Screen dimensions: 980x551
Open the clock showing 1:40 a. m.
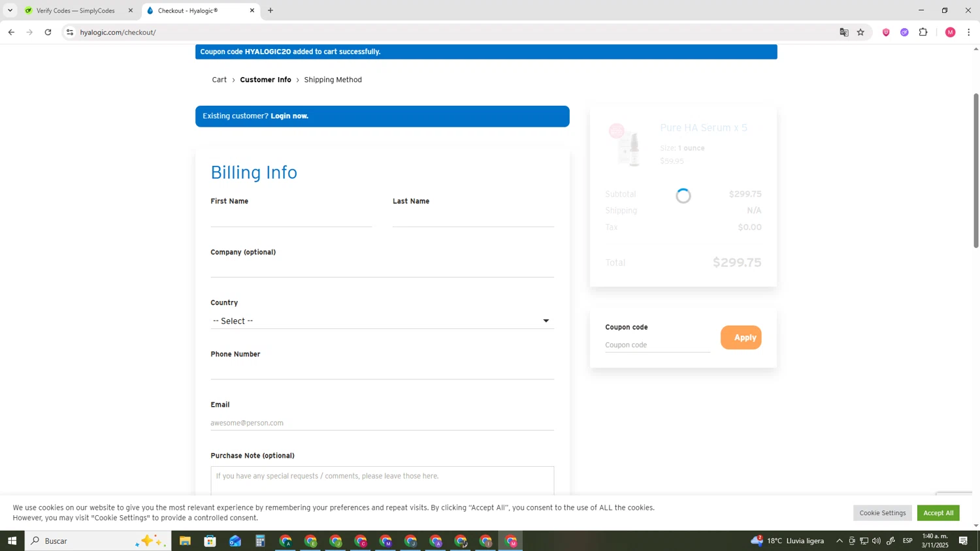935,541
